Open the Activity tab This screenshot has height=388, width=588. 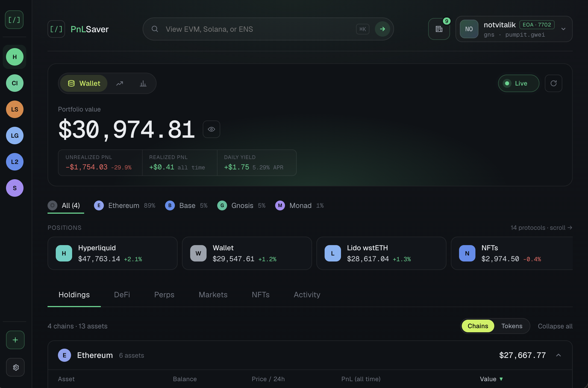pyautogui.click(x=307, y=295)
